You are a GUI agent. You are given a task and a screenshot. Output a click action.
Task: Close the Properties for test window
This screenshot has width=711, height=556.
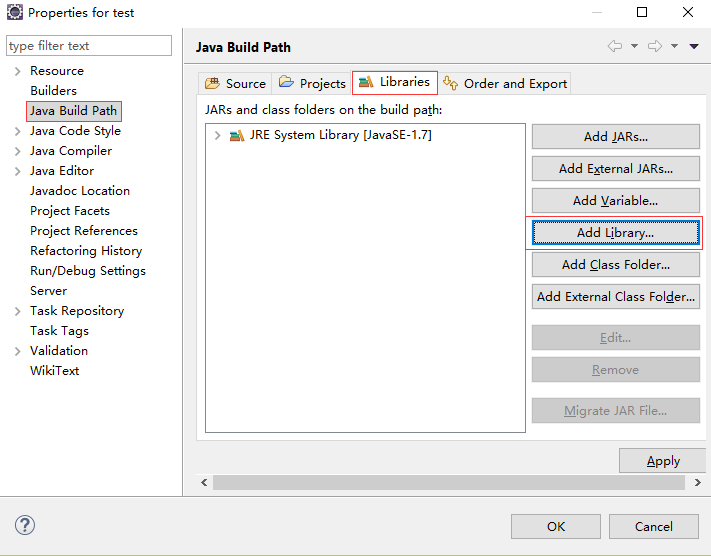click(x=688, y=12)
